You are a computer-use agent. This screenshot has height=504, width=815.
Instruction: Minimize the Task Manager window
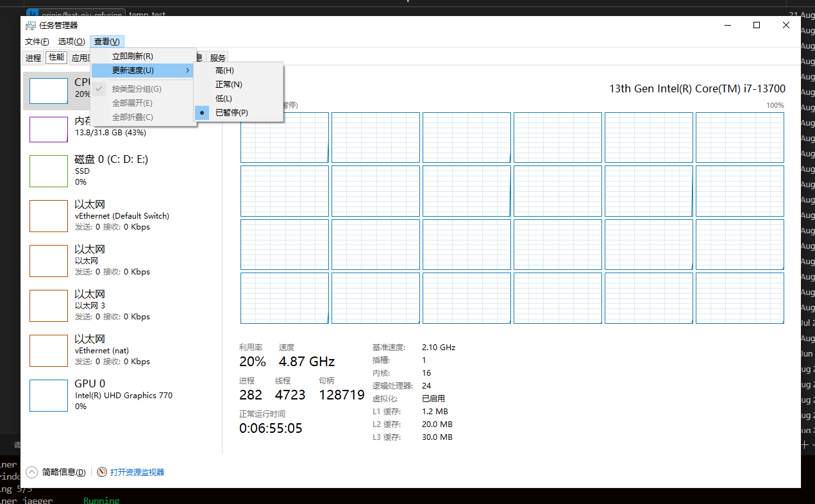point(727,26)
